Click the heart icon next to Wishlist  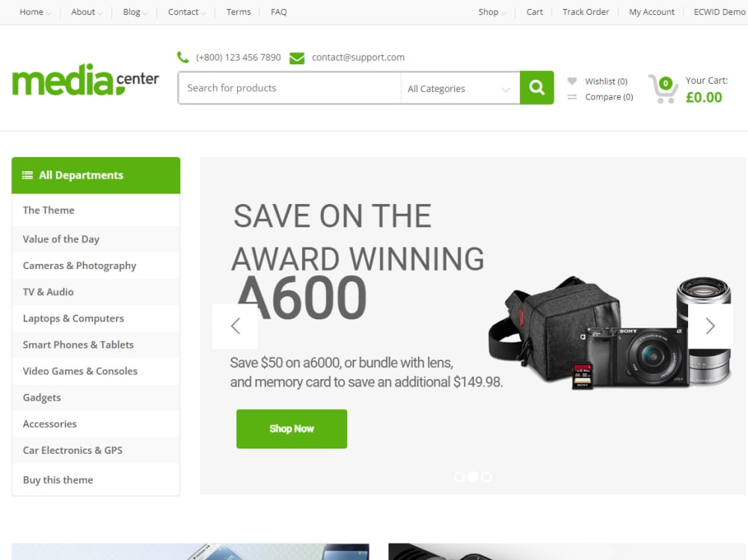[573, 81]
